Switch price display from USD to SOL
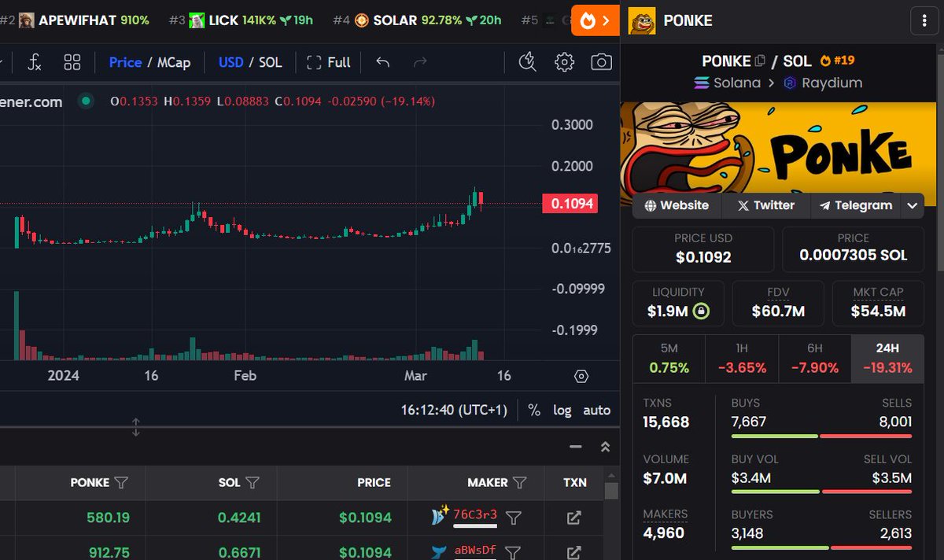The height and width of the screenshot is (560, 944). (x=271, y=62)
